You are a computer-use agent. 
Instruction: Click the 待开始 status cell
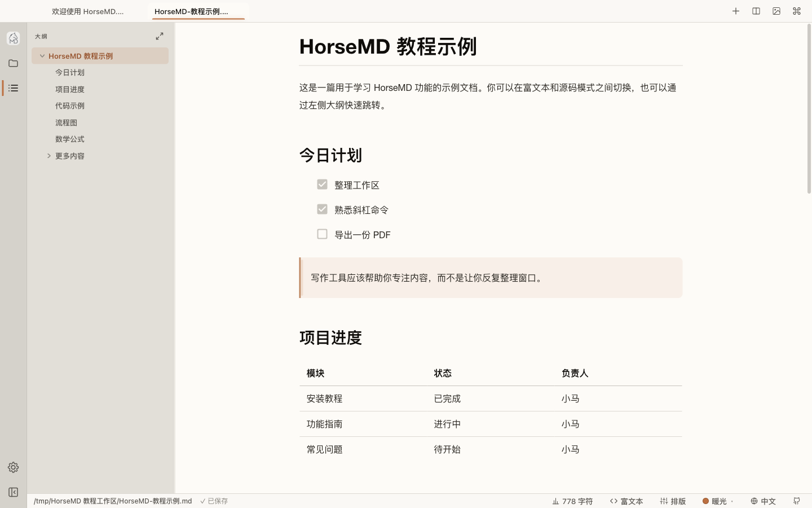(x=491, y=449)
